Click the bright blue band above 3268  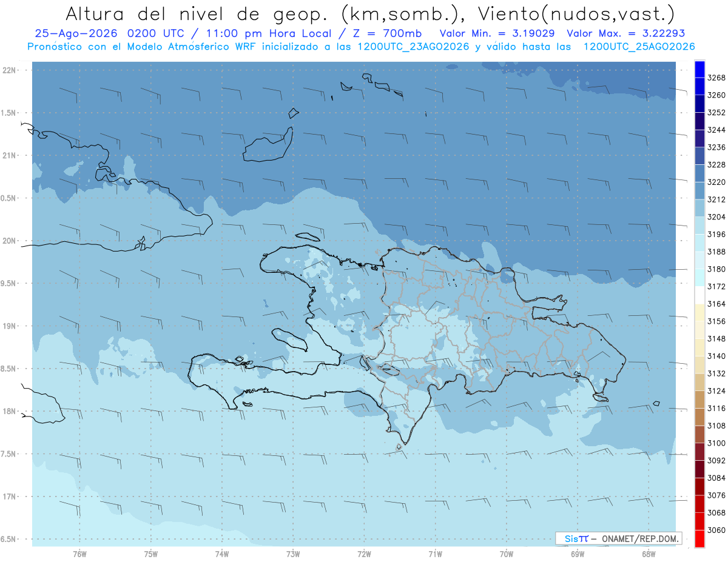click(699, 69)
